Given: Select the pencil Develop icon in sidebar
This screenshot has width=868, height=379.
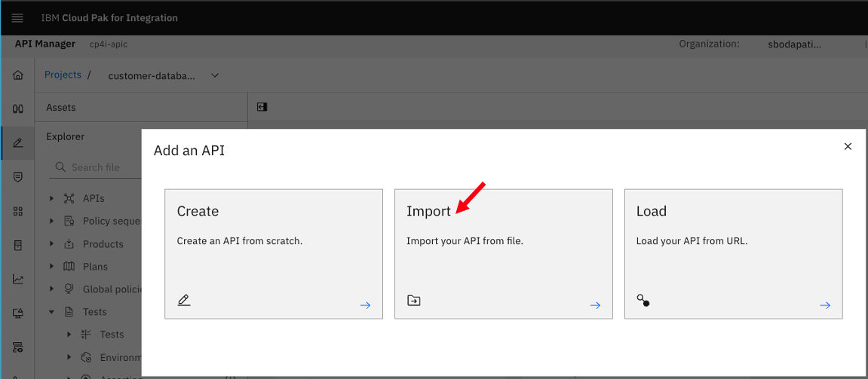Looking at the screenshot, I should (17, 143).
